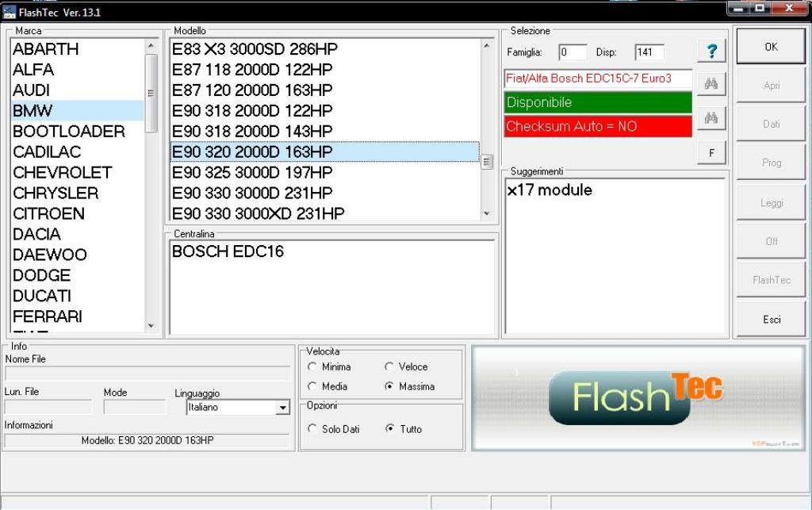The height and width of the screenshot is (510, 812).
Task: Click the F button in Selezione
Action: [711, 153]
